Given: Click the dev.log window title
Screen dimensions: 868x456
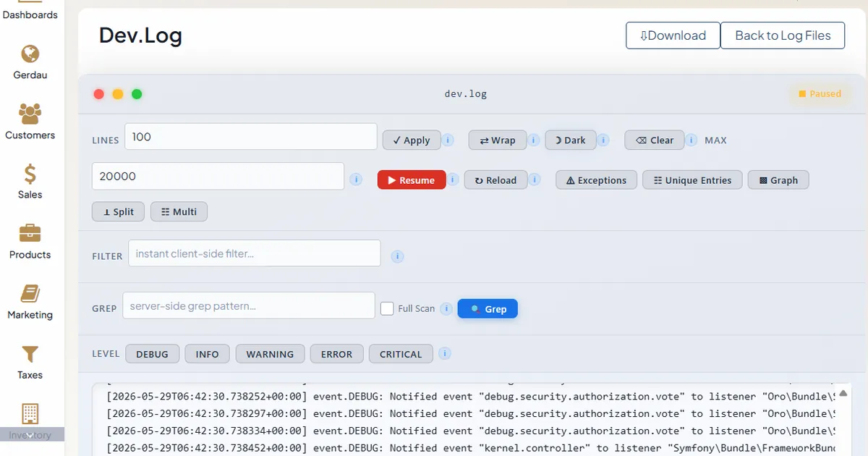Looking at the screenshot, I should pyautogui.click(x=466, y=93).
